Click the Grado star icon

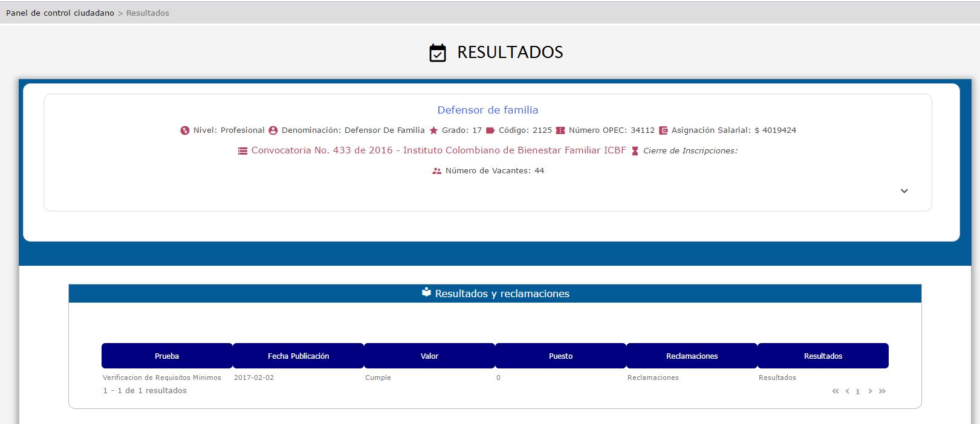pyautogui.click(x=433, y=130)
